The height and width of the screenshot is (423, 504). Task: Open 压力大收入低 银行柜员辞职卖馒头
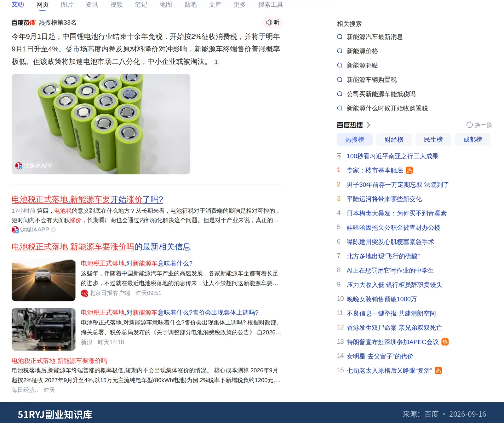[x=394, y=285]
